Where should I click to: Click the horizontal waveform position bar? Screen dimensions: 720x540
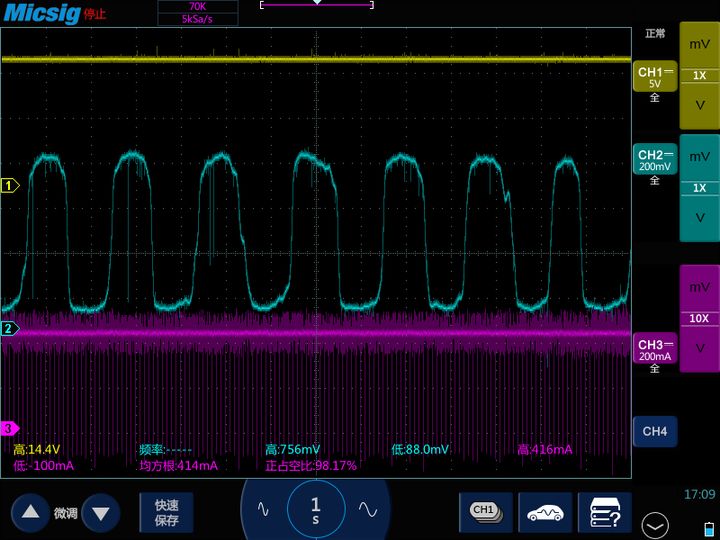pyautogui.click(x=317, y=5)
